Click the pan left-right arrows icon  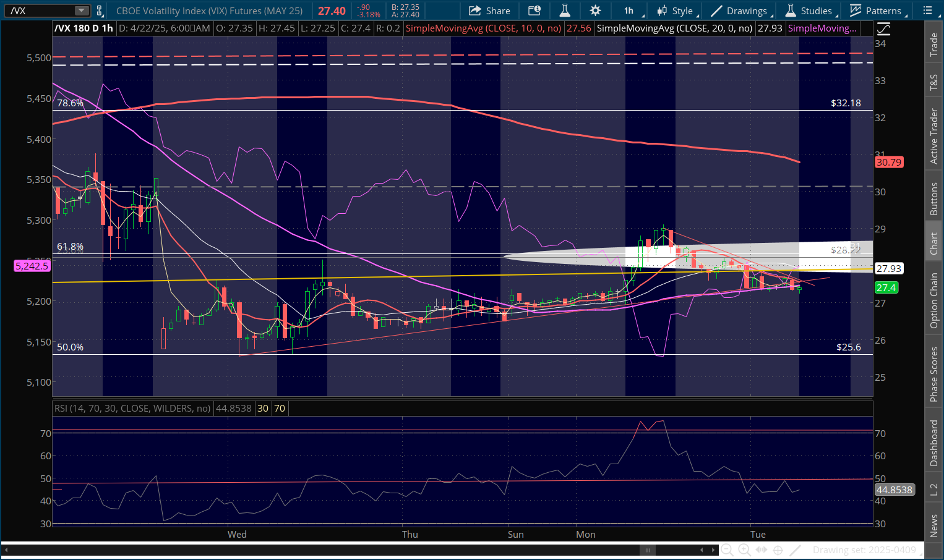[x=762, y=549]
